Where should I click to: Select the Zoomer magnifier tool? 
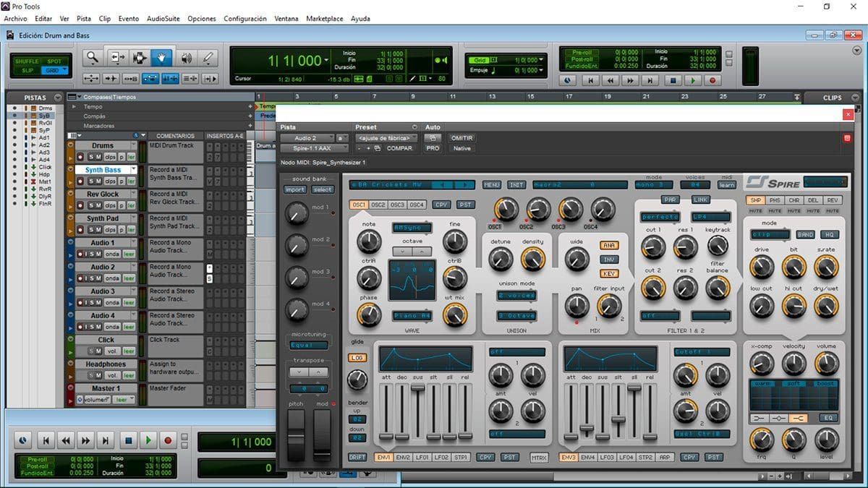(x=92, y=58)
